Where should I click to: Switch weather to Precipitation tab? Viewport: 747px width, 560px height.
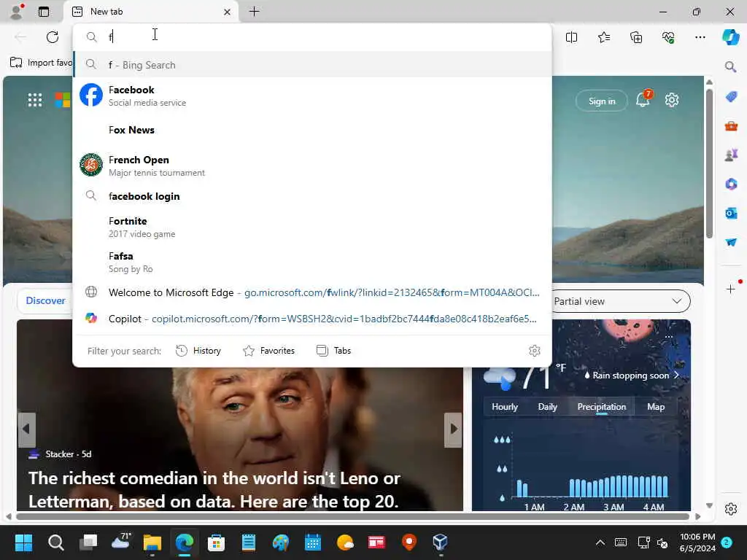601,407
